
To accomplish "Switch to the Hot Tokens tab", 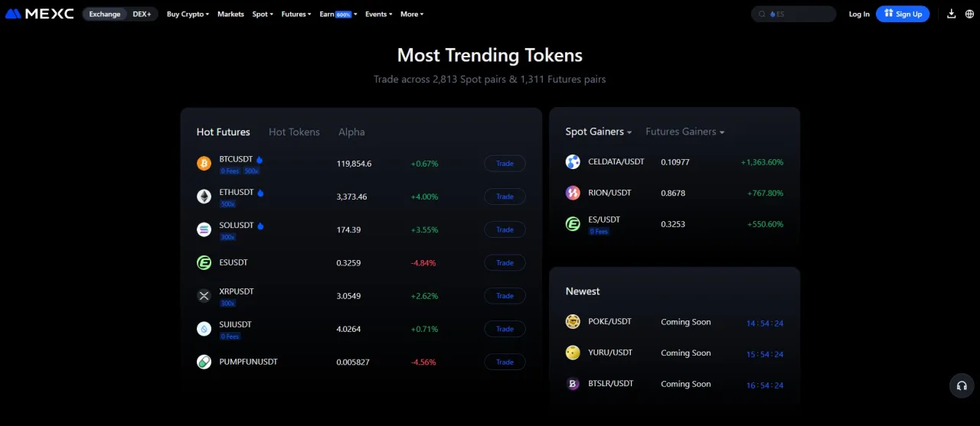I will 294,132.
